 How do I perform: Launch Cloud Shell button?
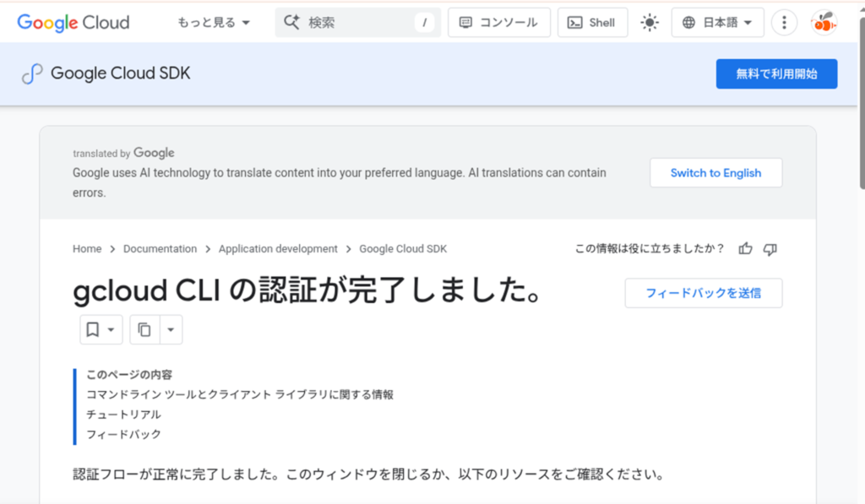tap(592, 23)
